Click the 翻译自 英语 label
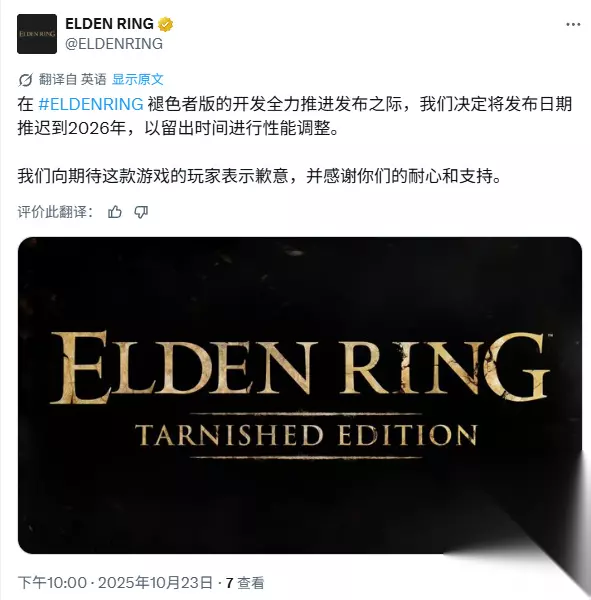This screenshot has height=600, width=591. point(72,80)
